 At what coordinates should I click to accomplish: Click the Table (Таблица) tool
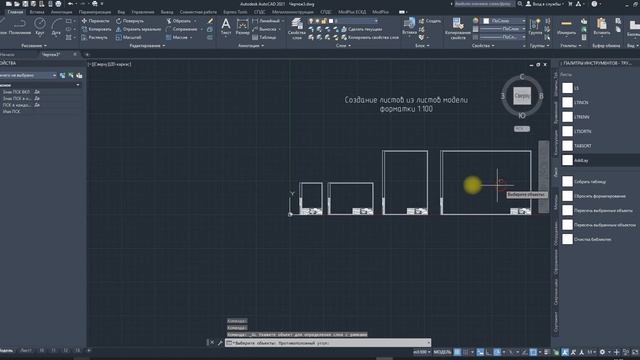click(x=264, y=37)
